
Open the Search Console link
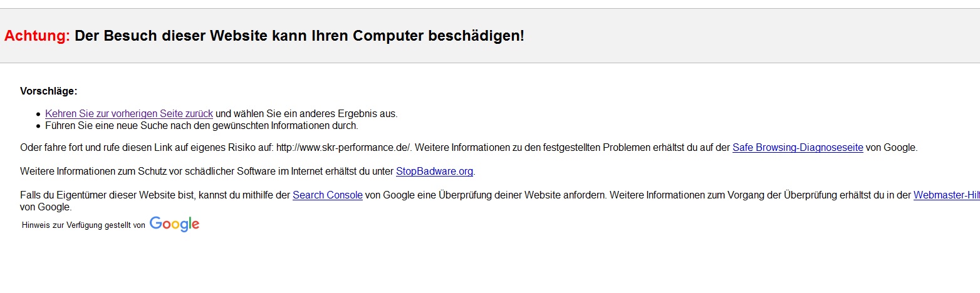(x=328, y=195)
